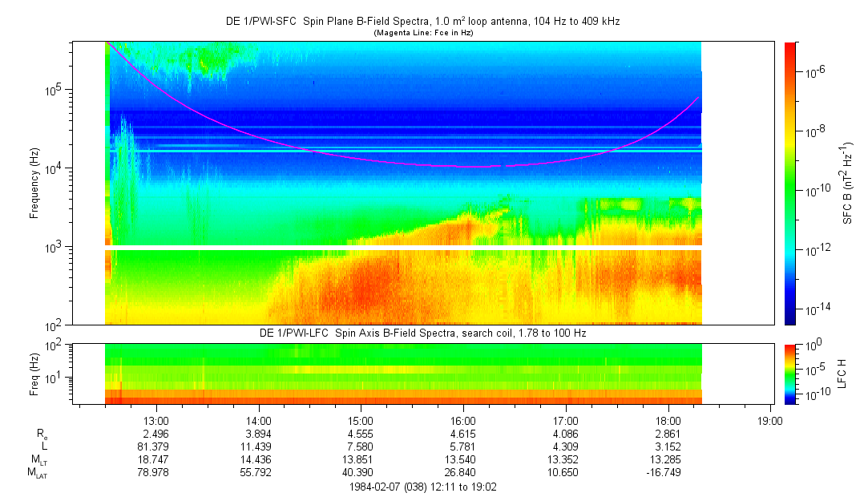Image resolution: width=868 pixels, height=497 pixels.
Task: Click the 15:00 time tick label
Action: [x=360, y=420]
